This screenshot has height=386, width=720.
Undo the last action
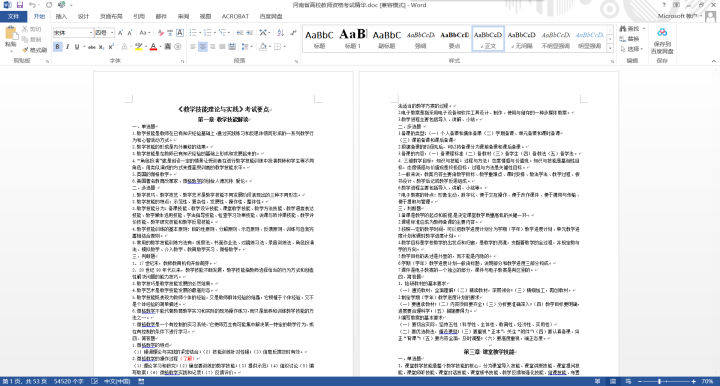(x=32, y=5)
